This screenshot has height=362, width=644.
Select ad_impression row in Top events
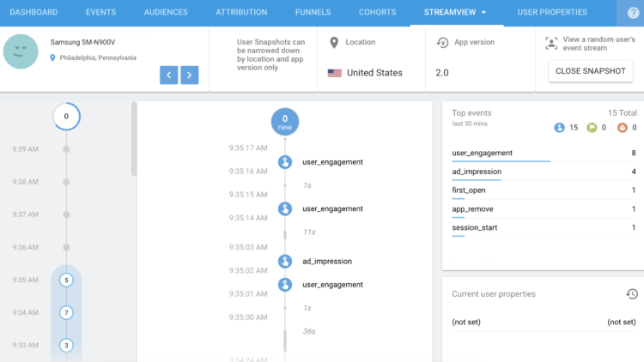[x=544, y=172]
